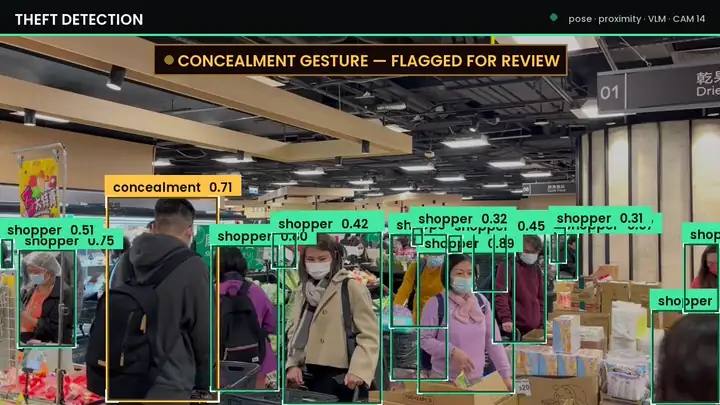
Task: Select the shopper 0.75 tag
Action: [70, 241]
